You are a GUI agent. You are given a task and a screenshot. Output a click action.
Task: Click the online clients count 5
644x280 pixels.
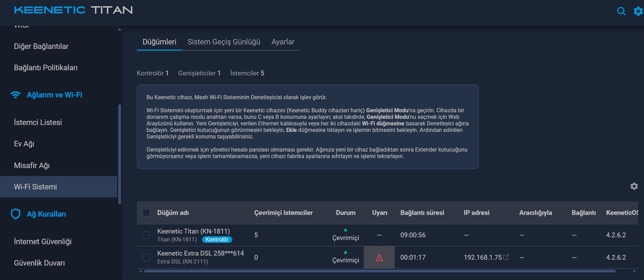point(256,235)
